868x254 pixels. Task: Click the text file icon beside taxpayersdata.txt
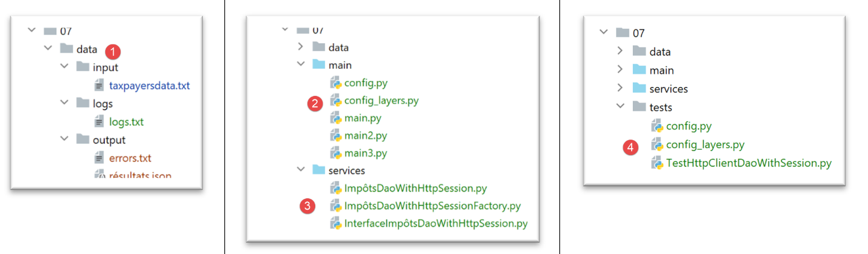(x=100, y=86)
